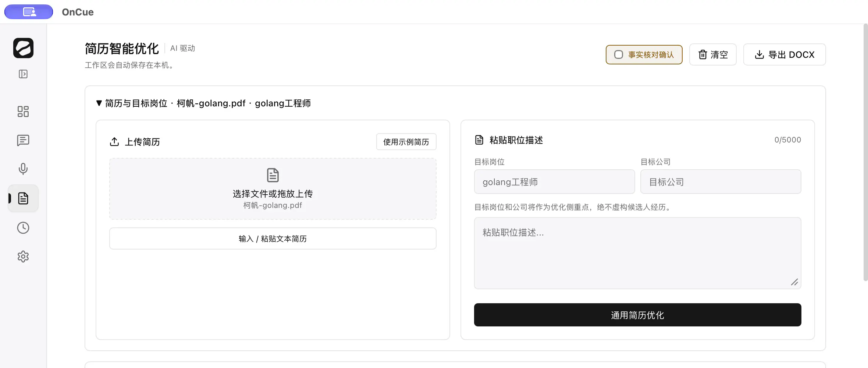Image resolution: width=868 pixels, height=368 pixels.
Task: Click the 通用简历优化 black button
Action: click(x=637, y=315)
